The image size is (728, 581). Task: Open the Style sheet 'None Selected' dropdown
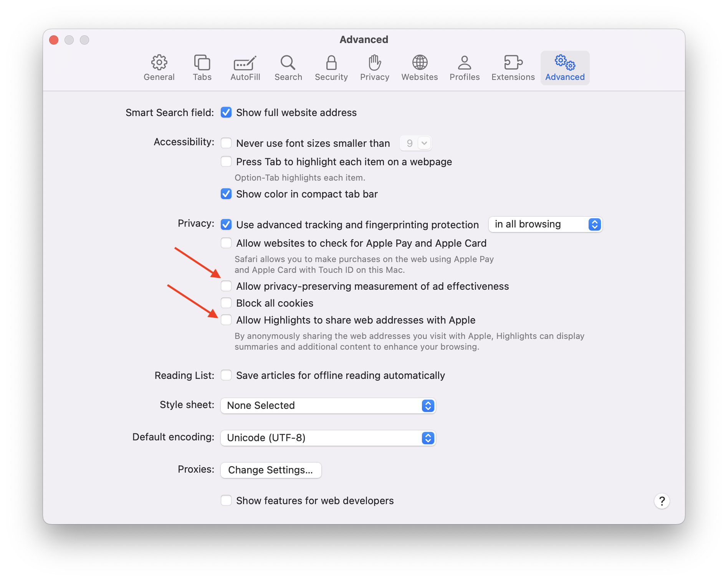[x=328, y=406]
